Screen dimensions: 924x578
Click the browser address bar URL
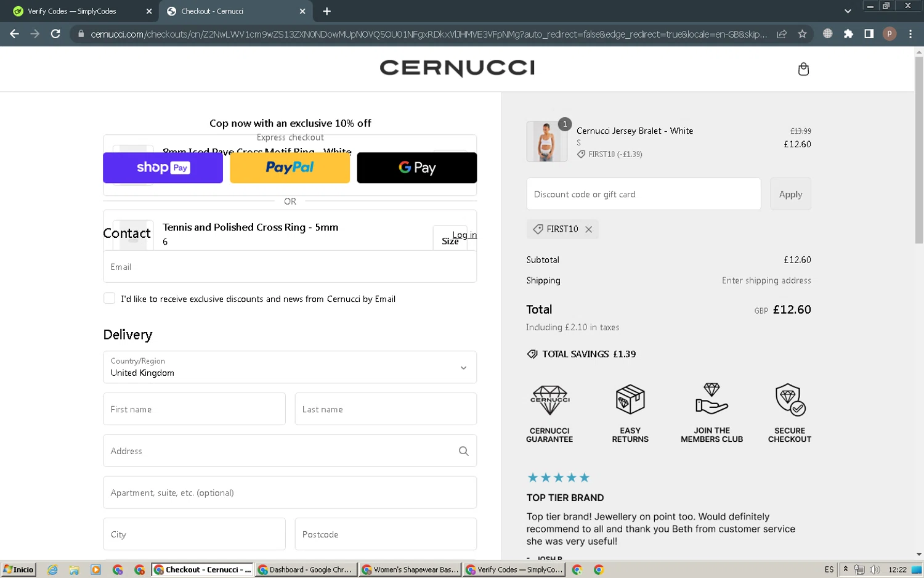[428, 34]
